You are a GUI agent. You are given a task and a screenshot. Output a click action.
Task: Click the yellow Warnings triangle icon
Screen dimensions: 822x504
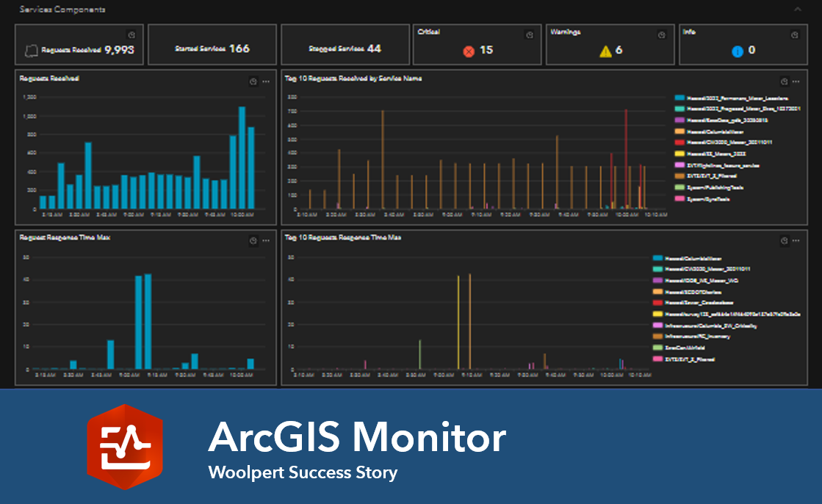pos(605,51)
